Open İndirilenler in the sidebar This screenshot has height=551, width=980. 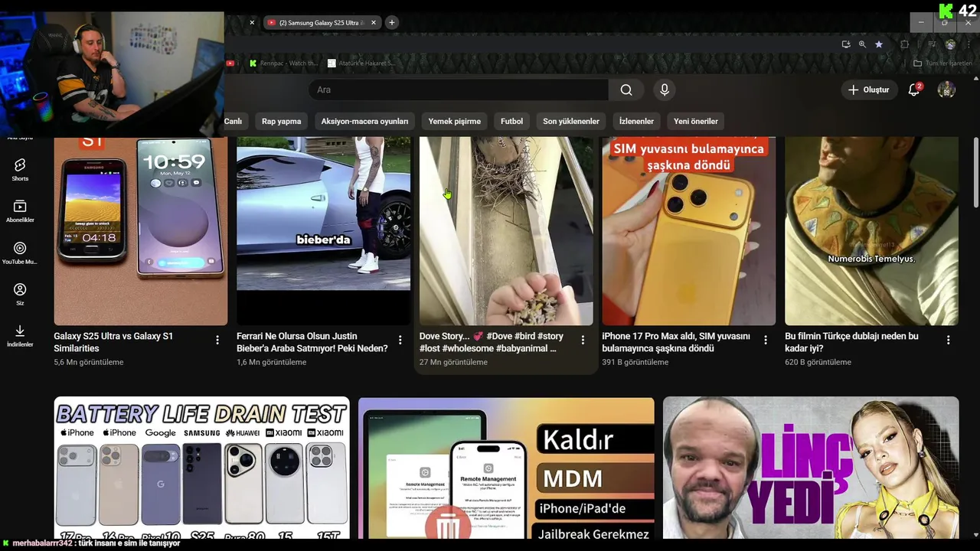pyautogui.click(x=20, y=336)
